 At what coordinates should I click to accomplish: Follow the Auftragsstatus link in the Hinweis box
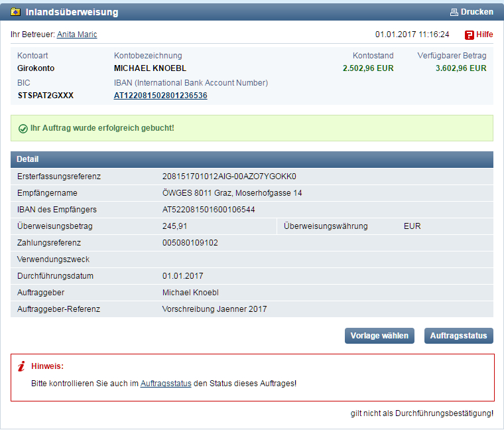[166, 384]
